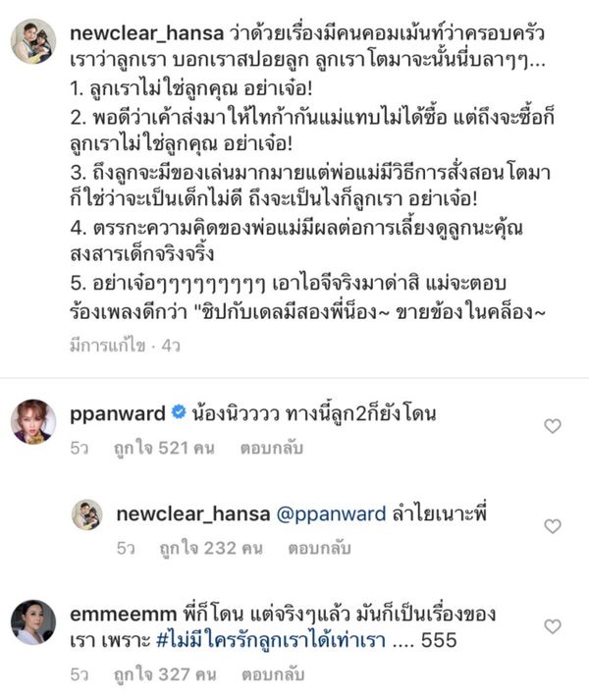Screen dimensions: 589x700
Task: Open emmeemm's profile avatar
Action: 33,622
